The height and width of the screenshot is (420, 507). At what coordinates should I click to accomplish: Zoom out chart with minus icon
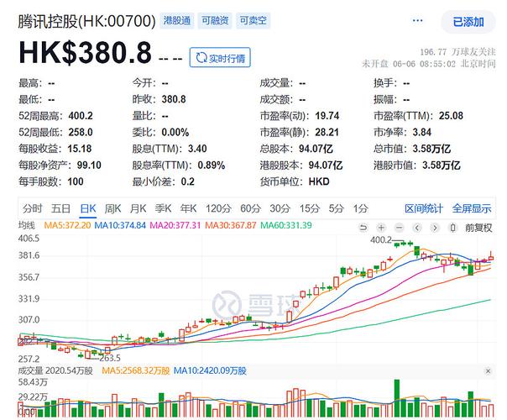(400, 228)
